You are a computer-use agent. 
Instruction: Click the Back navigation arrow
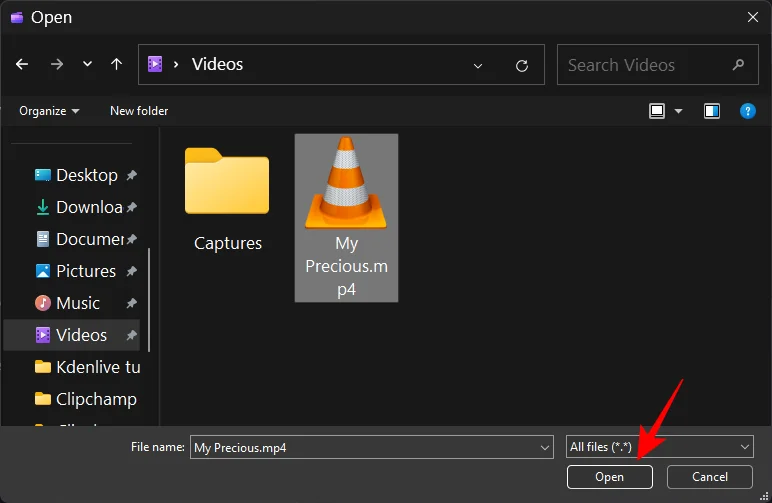pos(22,64)
